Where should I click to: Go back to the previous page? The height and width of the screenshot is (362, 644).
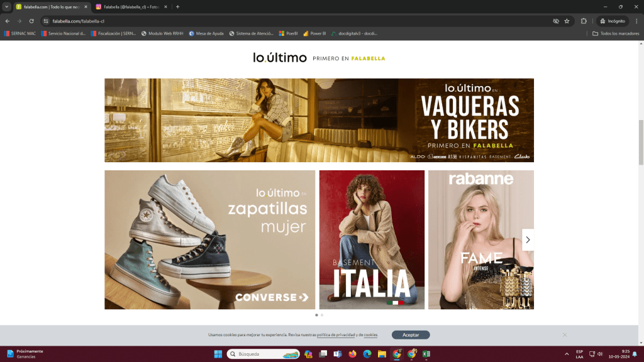coord(8,21)
